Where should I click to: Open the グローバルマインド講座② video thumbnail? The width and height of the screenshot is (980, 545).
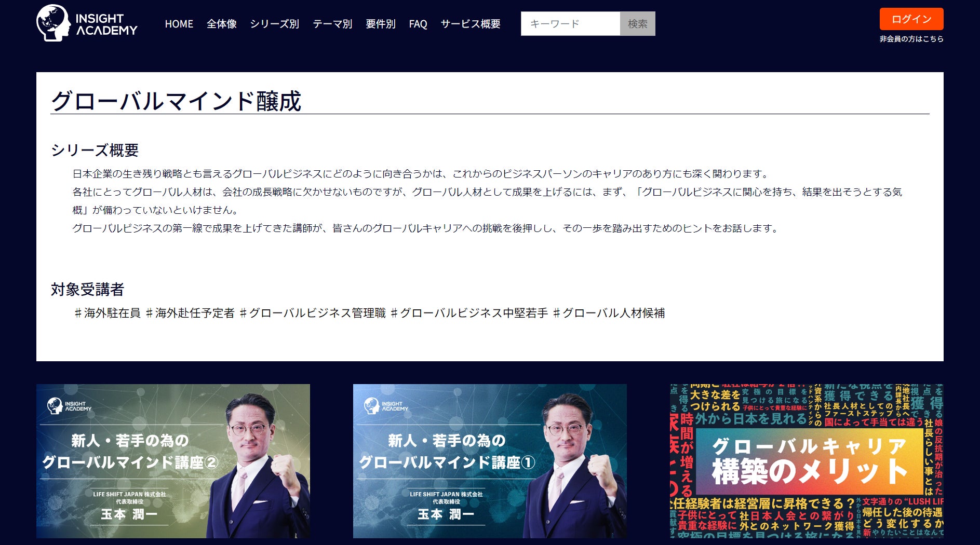(x=173, y=461)
